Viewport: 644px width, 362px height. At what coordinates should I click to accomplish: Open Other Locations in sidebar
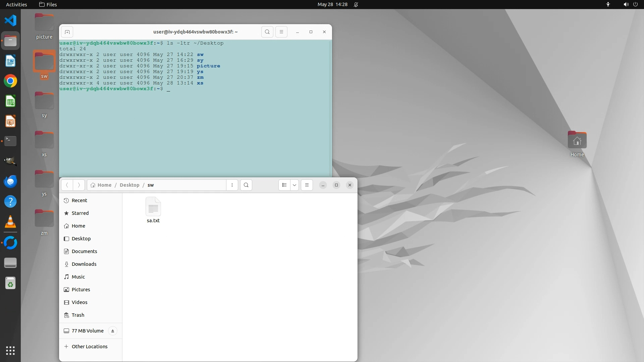tap(90, 347)
